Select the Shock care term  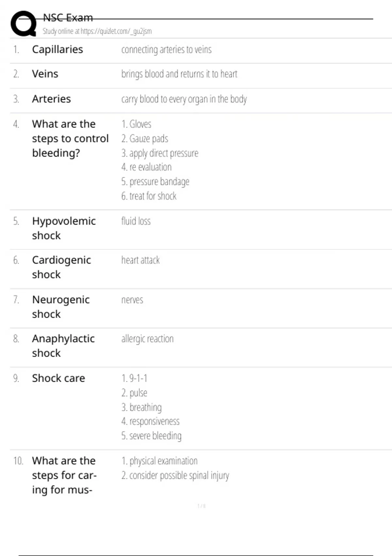pyautogui.click(x=58, y=378)
